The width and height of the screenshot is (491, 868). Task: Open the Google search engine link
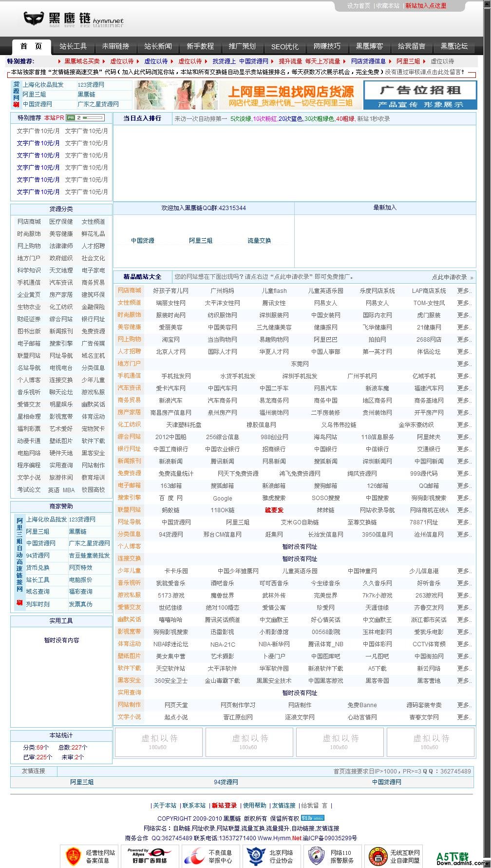[x=222, y=499]
